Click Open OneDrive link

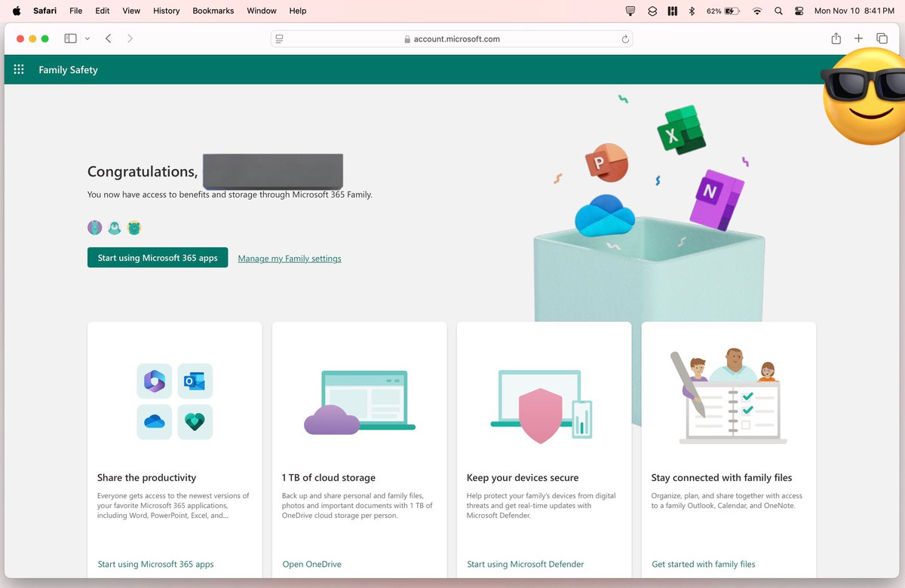pyautogui.click(x=312, y=564)
